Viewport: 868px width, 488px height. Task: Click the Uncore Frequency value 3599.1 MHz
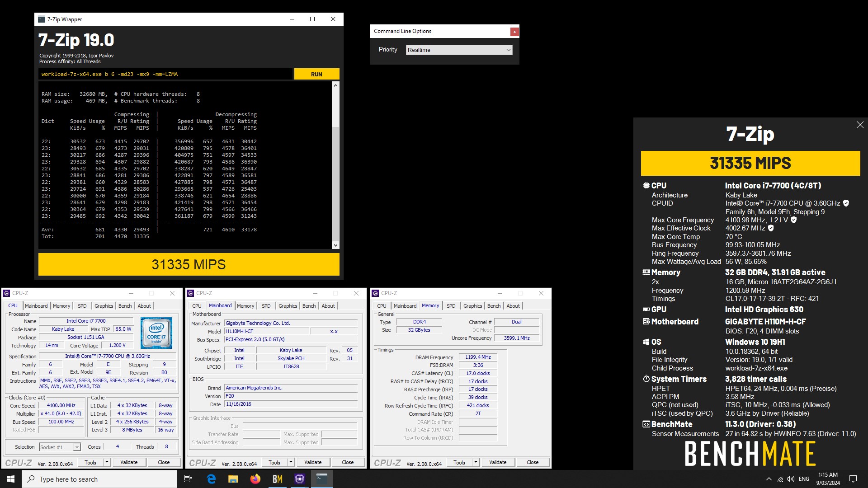pyautogui.click(x=516, y=338)
